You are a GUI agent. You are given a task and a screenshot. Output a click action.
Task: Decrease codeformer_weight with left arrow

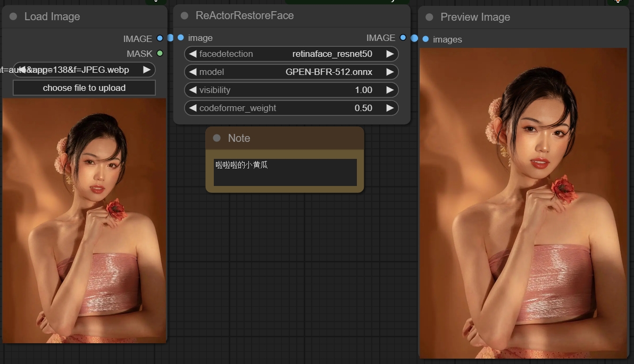pyautogui.click(x=193, y=108)
